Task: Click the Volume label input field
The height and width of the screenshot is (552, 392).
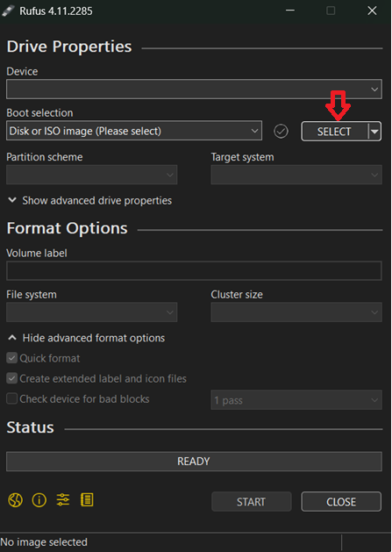Action: click(x=194, y=270)
